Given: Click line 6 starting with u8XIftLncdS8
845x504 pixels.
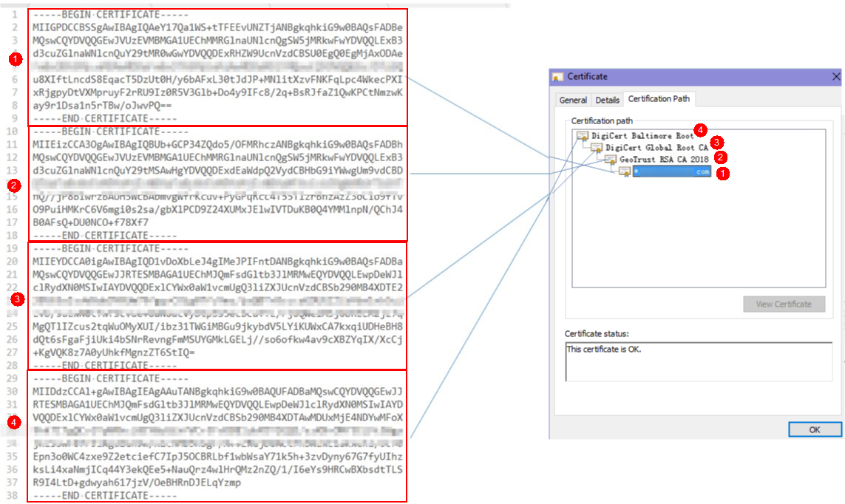Looking at the screenshot, I should click(x=217, y=80).
